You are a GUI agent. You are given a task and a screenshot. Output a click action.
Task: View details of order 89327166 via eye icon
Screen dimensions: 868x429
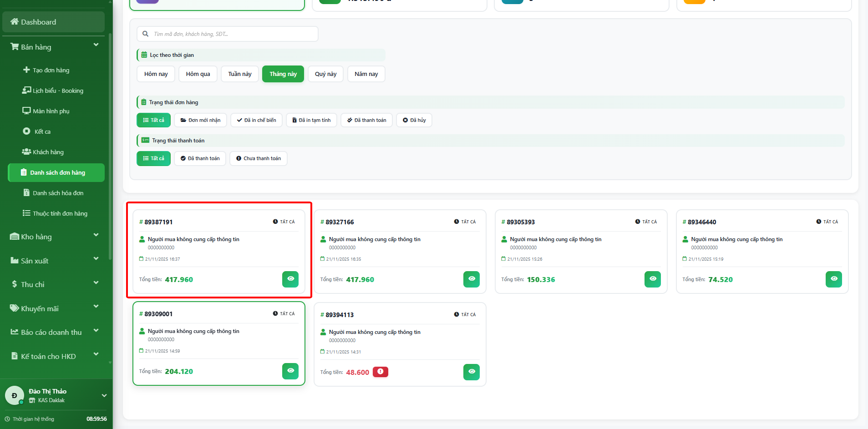471,279
